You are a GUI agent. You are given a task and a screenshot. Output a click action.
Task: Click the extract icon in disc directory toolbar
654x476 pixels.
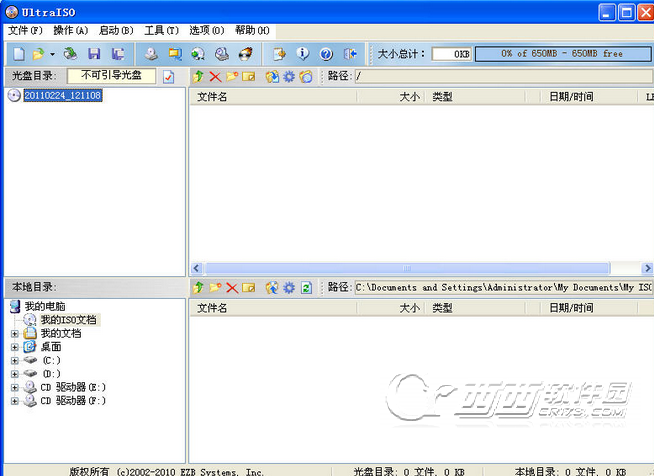click(272, 77)
